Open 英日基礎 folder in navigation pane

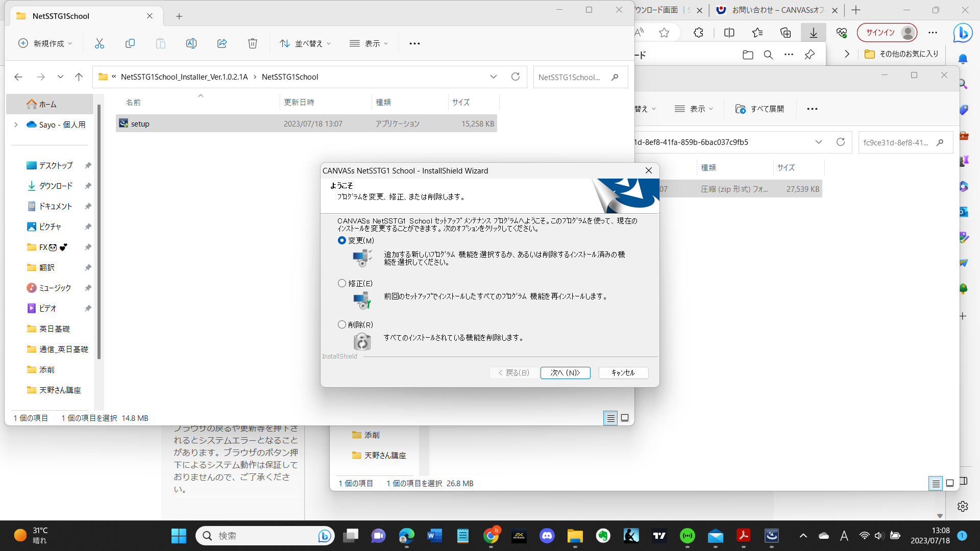(x=55, y=329)
